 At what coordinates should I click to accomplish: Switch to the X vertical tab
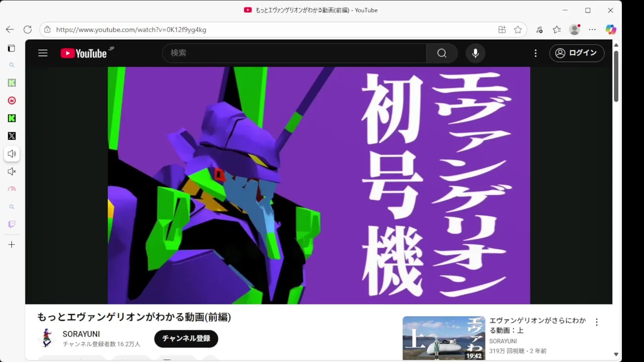click(x=12, y=136)
